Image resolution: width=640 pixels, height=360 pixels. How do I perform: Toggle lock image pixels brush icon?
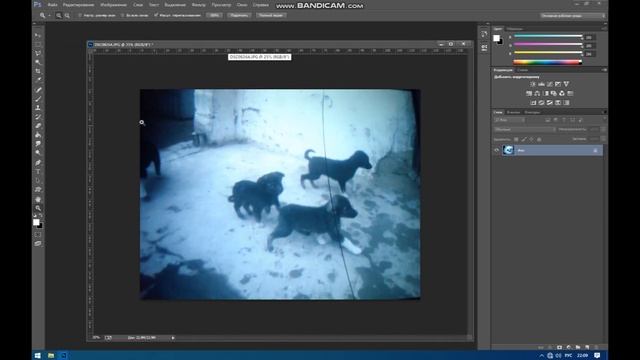tap(524, 140)
